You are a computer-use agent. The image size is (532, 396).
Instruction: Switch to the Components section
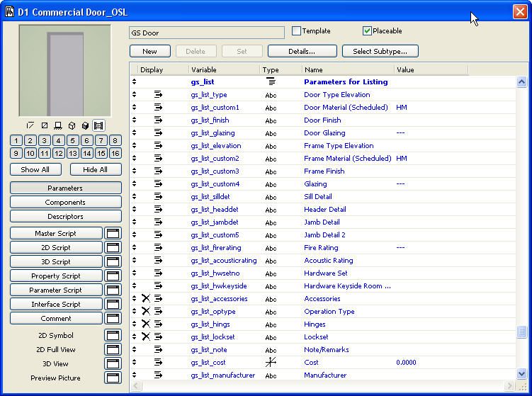(x=65, y=202)
